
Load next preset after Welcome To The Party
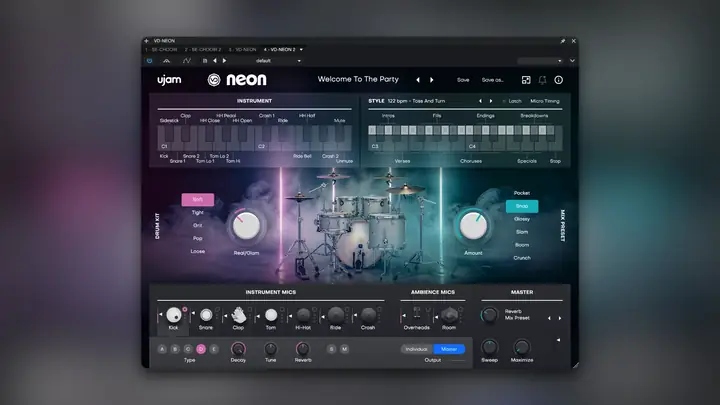tap(432, 80)
